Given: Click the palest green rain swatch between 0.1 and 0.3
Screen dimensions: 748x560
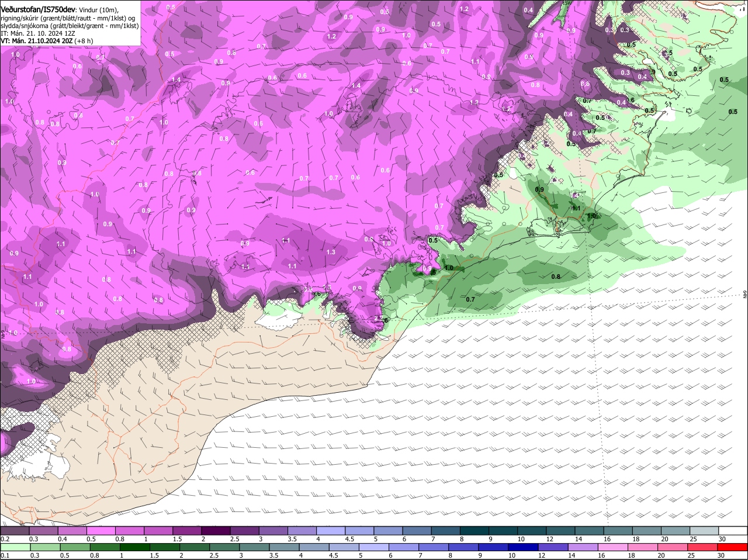Looking at the screenshot, I should click(15, 547).
